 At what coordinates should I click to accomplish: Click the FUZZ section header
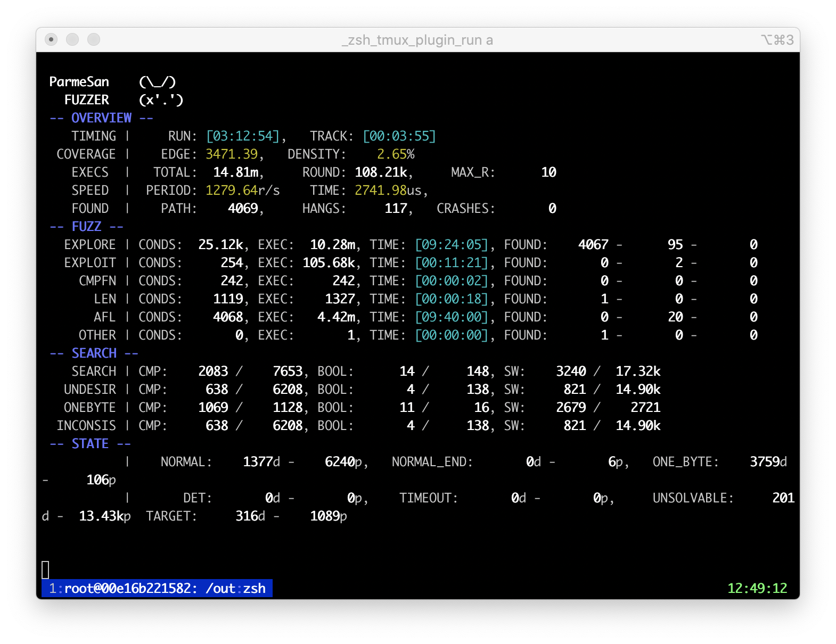pyautogui.click(x=86, y=227)
